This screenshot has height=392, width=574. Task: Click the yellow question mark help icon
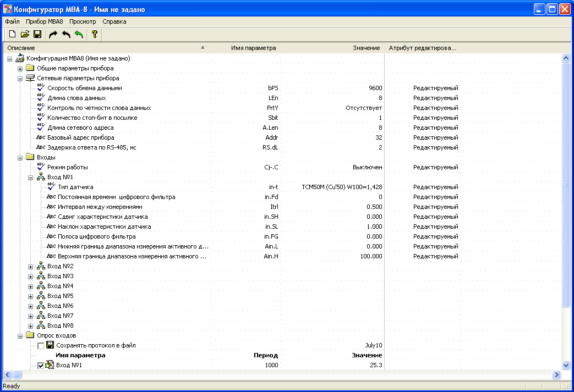(x=95, y=34)
